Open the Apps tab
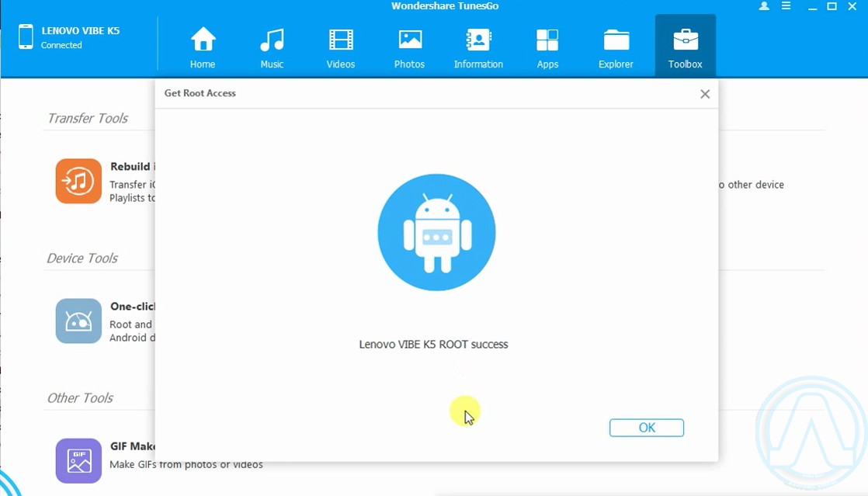The height and width of the screenshot is (496, 868). pyautogui.click(x=547, y=47)
